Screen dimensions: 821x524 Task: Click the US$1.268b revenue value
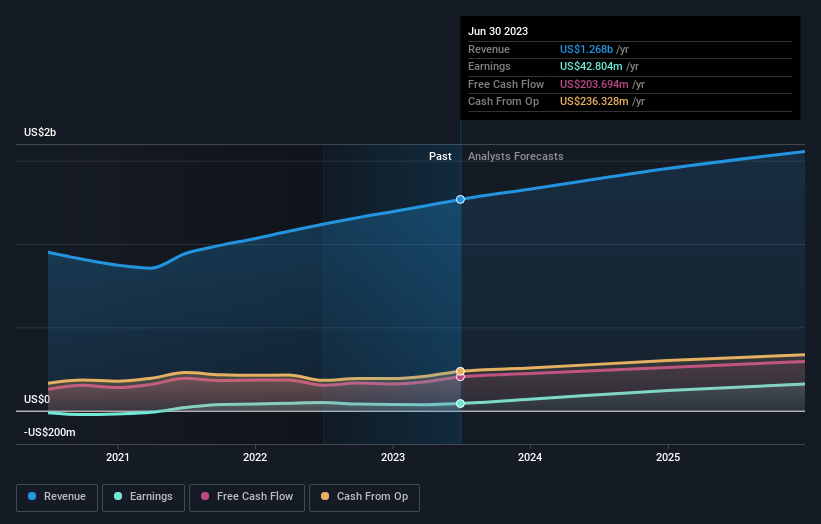pyautogui.click(x=586, y=49)
